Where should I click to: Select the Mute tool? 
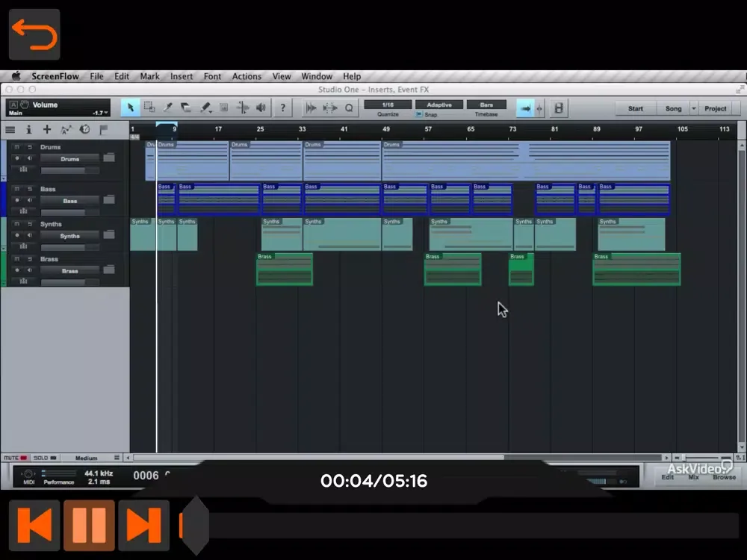224,108
